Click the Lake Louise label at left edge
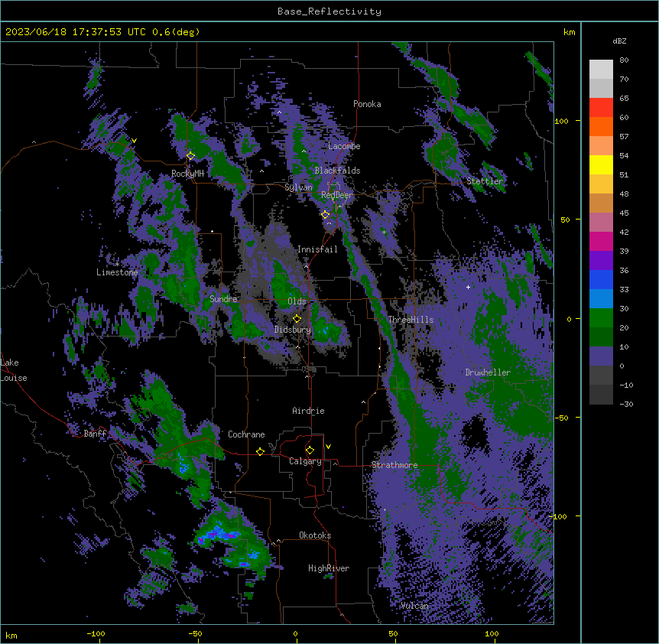 tap(14, 370)
